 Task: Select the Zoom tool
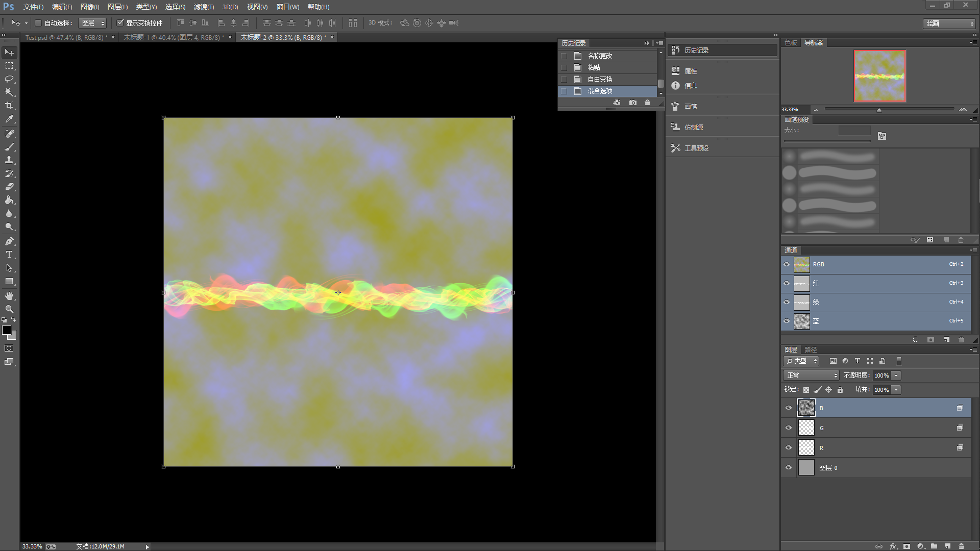(9, 309)
